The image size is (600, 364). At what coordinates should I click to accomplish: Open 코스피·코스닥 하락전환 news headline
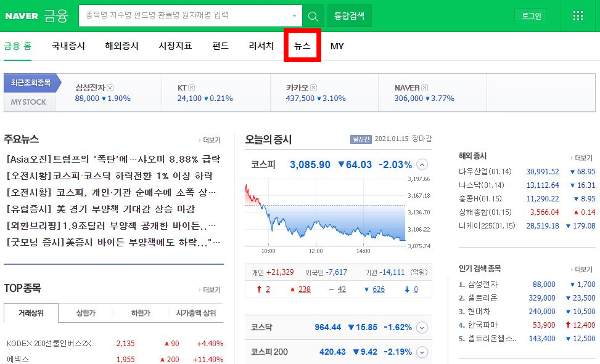pos(109,176)
